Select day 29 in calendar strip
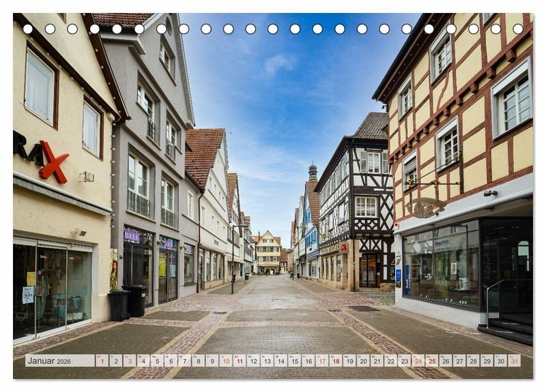The width and height of the screenshot is (546, 392). coord(487,361)
